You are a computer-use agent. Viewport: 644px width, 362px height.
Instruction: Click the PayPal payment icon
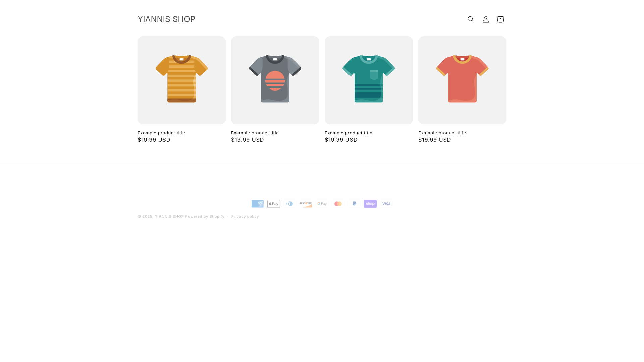pos(354,204)
